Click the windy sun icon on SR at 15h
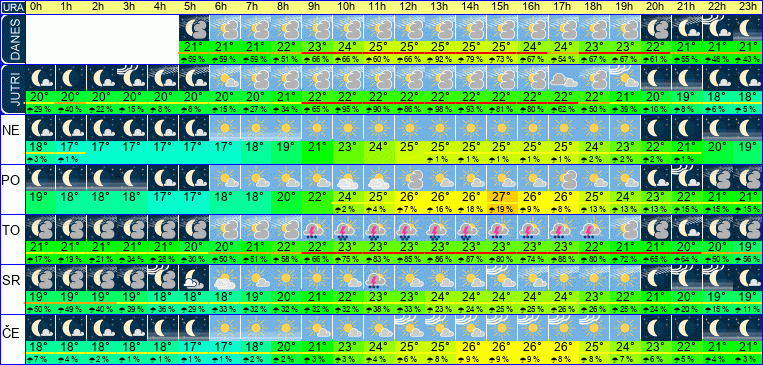The image size is (763, 365). pyautogui.click(x=502, y=278)
